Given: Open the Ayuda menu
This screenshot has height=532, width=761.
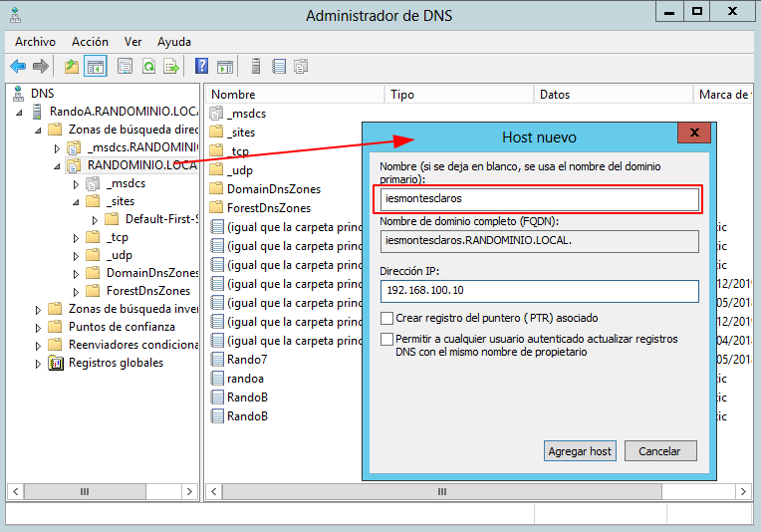Looking at the screenshot, I should [x=173, y=42].
